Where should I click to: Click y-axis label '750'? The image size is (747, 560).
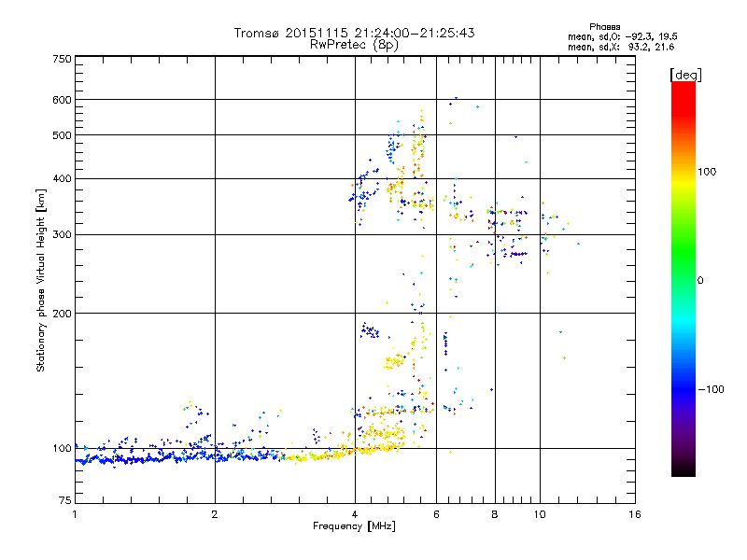pos(62,59)
